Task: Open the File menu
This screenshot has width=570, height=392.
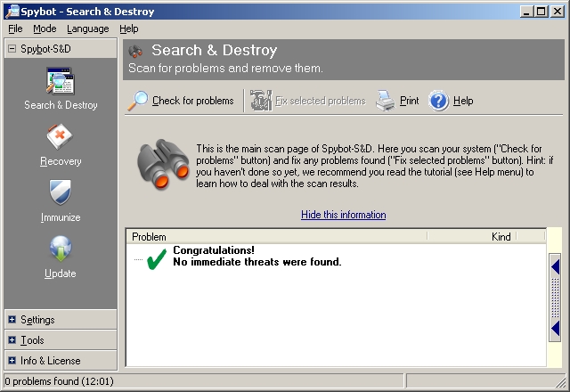Action: pyautogui.click(x=15, y=29)
